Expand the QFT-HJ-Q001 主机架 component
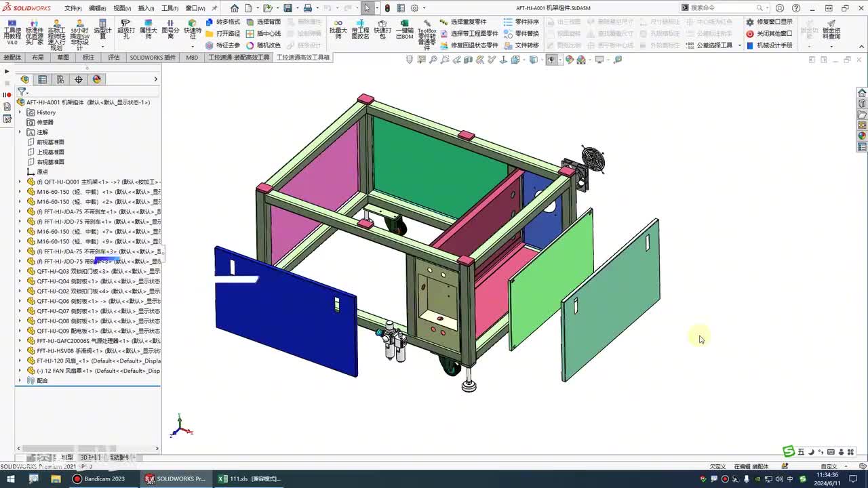The height and width of the screenshot is (488, 868). pyautogui.click(x=20, y=182)
